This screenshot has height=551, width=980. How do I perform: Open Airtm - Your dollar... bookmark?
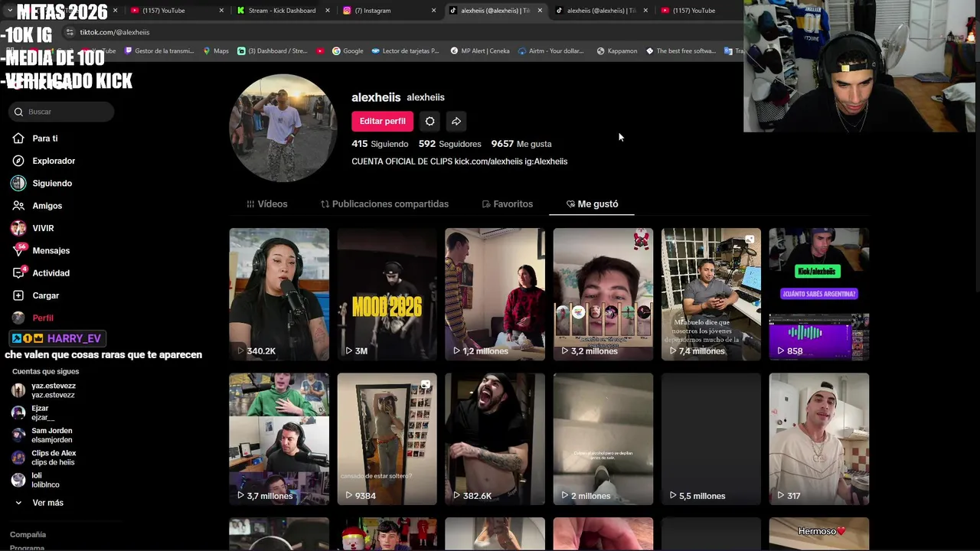point(551,51)
